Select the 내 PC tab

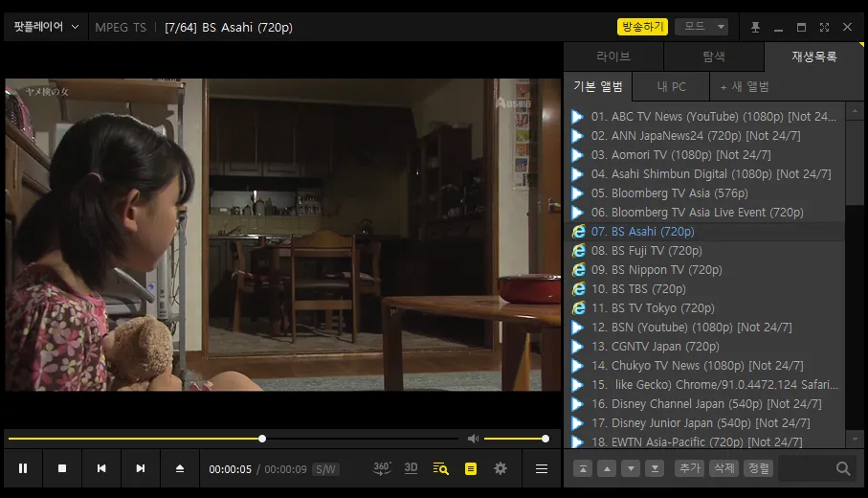pyautogui.click(x=671, y=86)
